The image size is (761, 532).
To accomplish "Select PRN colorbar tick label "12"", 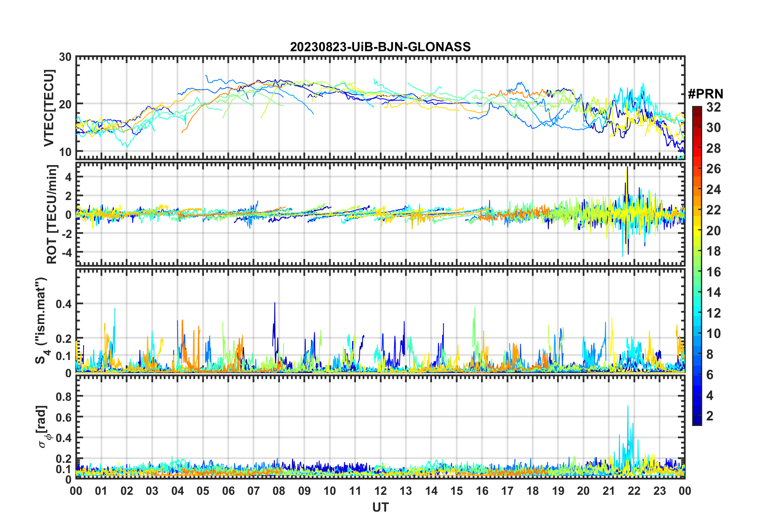I will pyautogui.click(x=713, y=313).
